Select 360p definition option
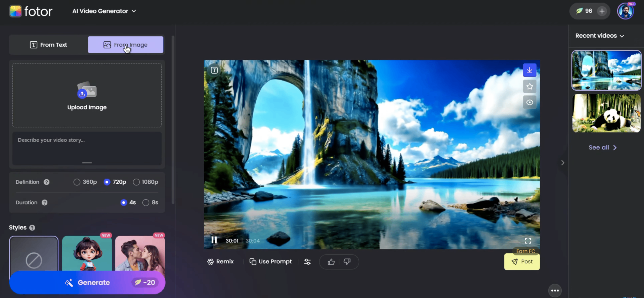 click(77, 182)
